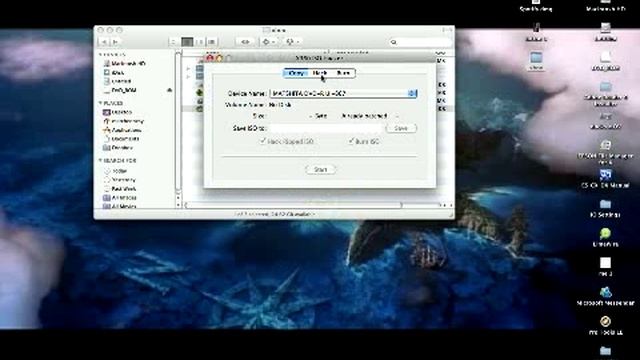Viewport: 640px width, 360px height.
Task: Select Macintosh HD in Finder sidebar
Action: (x=124, y=64)
